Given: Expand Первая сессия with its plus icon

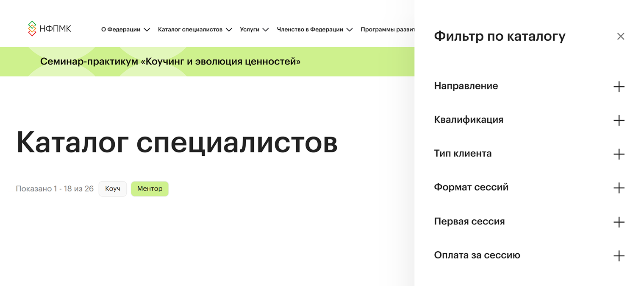Looking at the screenshot, I should click(x=619, y=222).
